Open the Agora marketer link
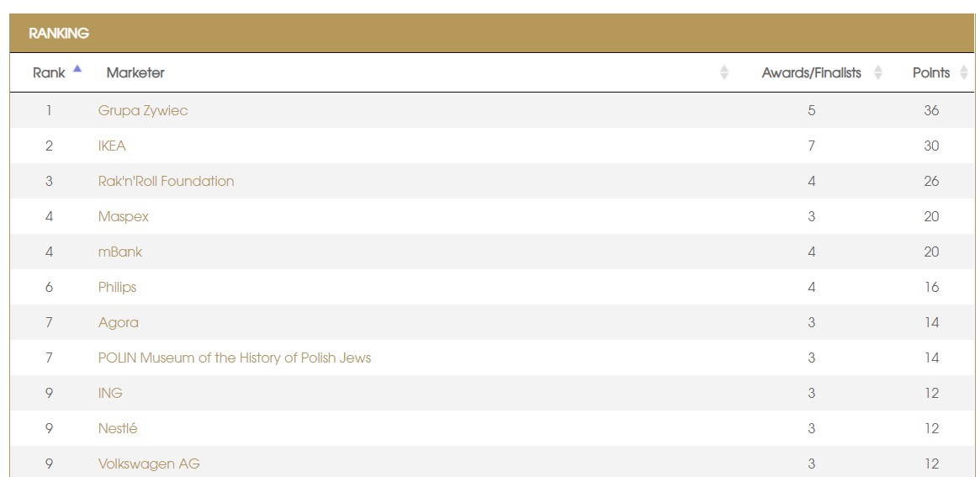 click(119, 322)
